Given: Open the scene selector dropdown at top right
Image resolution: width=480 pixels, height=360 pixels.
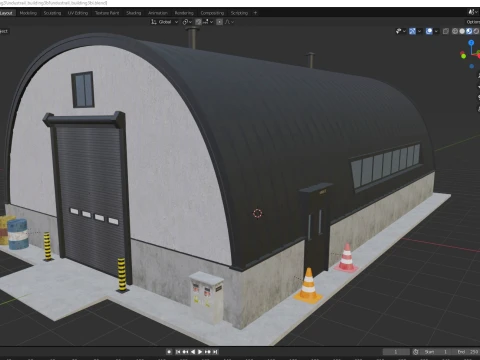Looking at the screenshot, I should [472, 12].
